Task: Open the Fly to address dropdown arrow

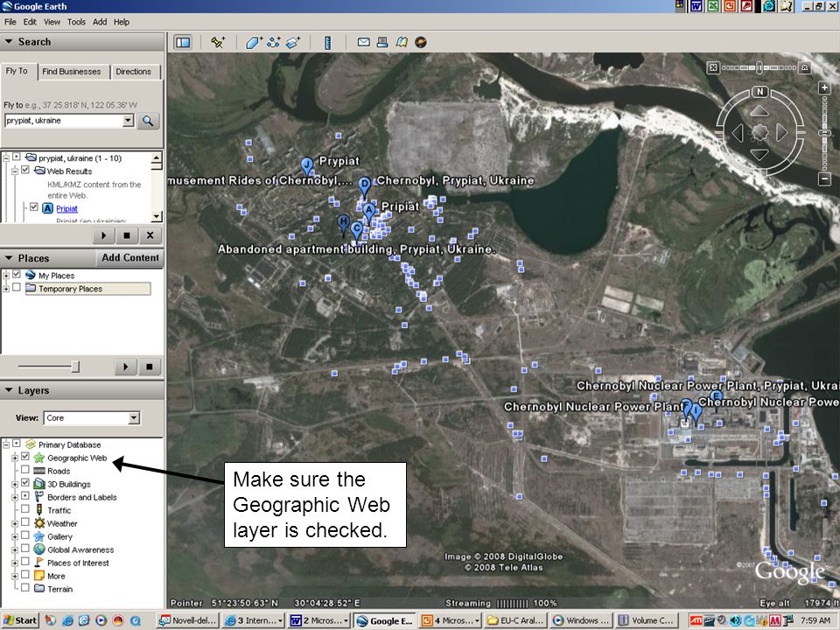Action: pos(128,121)
